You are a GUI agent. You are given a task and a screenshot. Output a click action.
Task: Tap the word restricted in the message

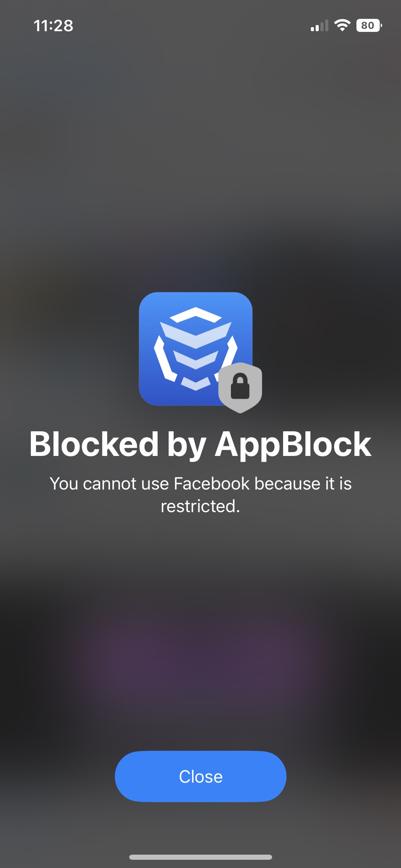pyautogui.click(x=200, y=506)
